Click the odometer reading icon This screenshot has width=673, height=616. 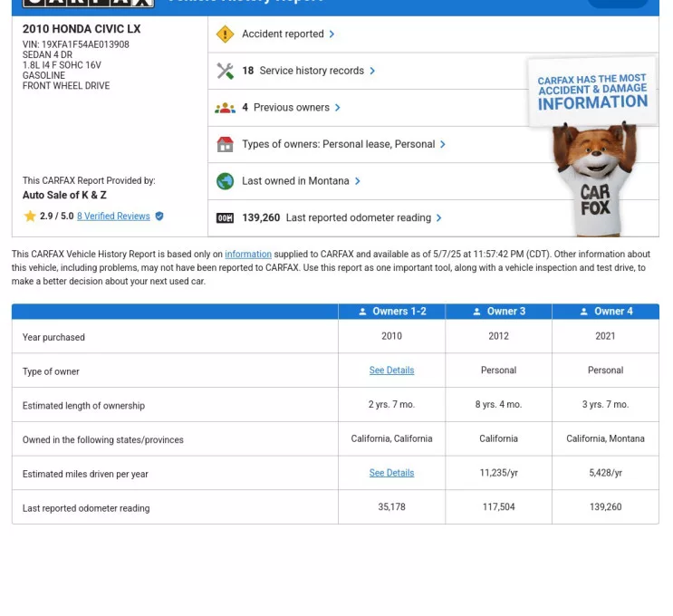pos(226,218)
